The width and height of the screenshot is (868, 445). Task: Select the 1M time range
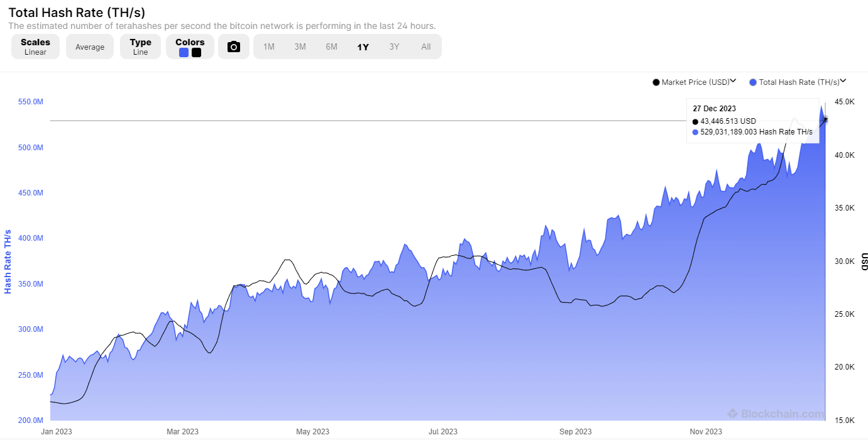tap(269, 47)
